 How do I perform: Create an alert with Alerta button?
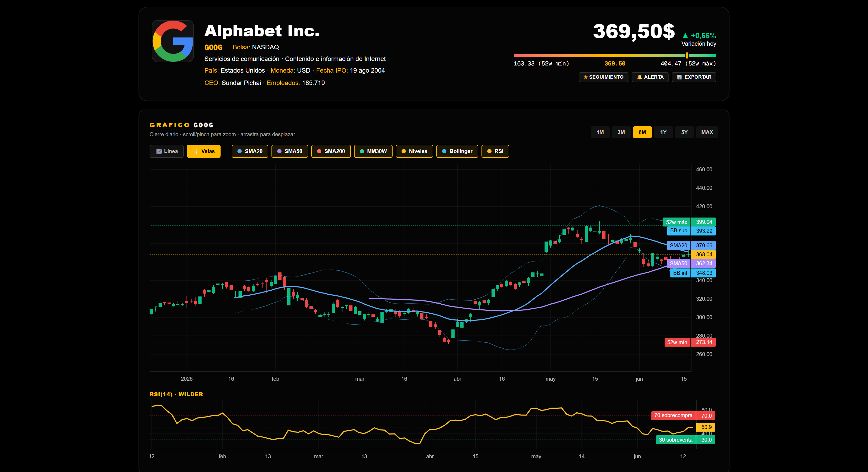point(650,77)
